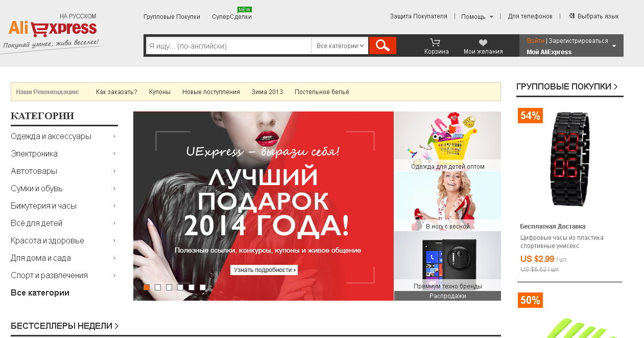The height and width of the screenshot is (338, 644).
Task: Open the wishlist heart icon (Мои желания)
Action: [483, 43]
